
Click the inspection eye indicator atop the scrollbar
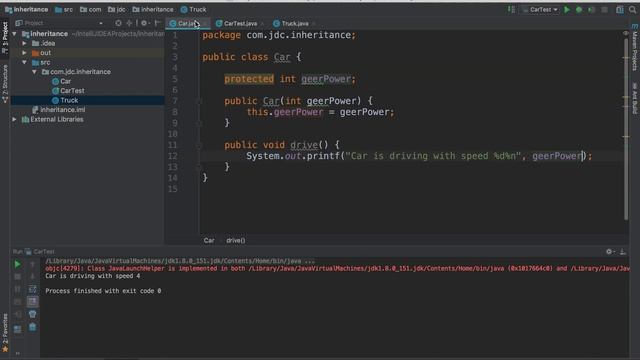point(626,33)
